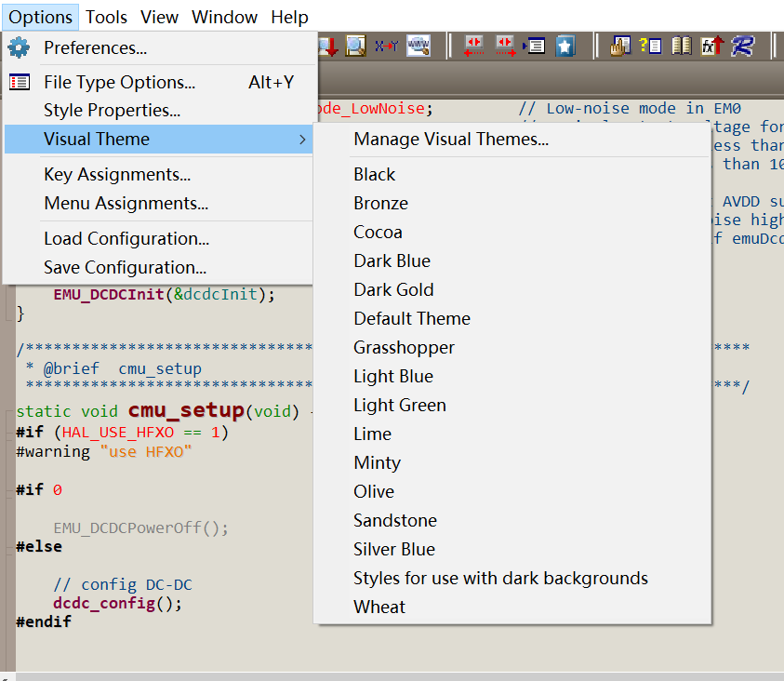Click Save Configuration menu entry
784x681 pixels.
pyautogui.click(x=125, y=267)
